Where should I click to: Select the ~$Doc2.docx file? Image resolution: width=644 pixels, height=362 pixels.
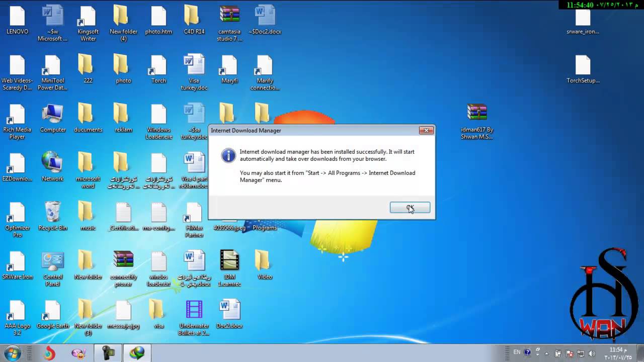(x=265, y=21)
